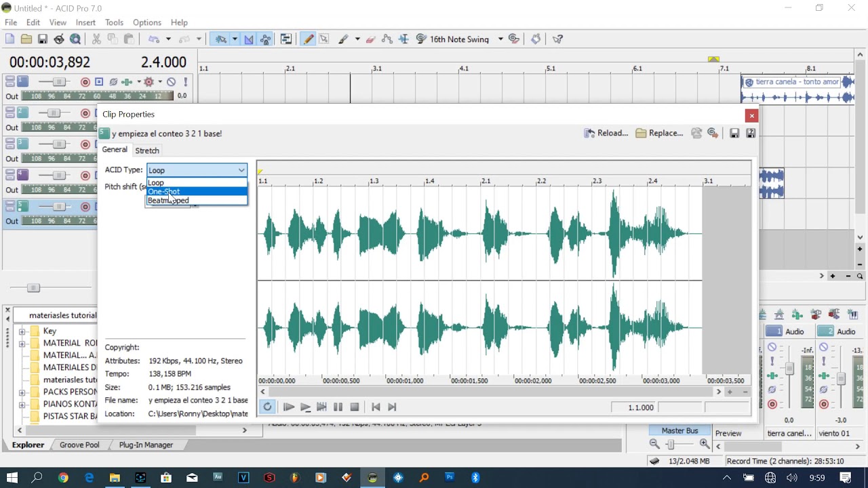Select the Selection tool beside the pencil
Image resolution: width=868 pixels, height=488 pixels.
tap(324, 39)
